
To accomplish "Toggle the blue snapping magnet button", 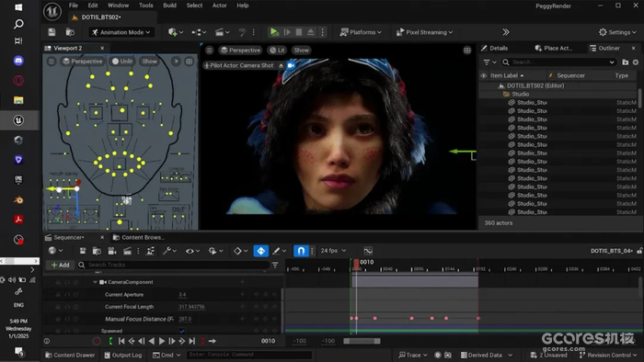I will click(x=301, y=251).
